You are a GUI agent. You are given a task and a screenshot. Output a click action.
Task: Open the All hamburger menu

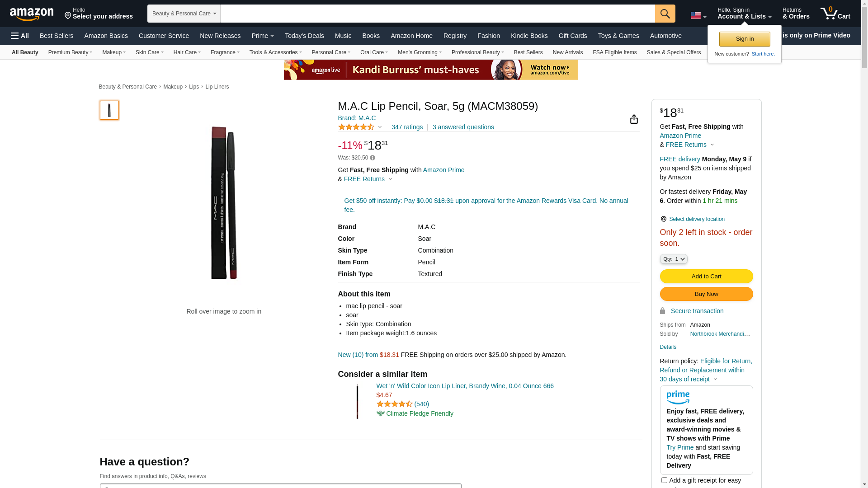(x=20, y=36)
